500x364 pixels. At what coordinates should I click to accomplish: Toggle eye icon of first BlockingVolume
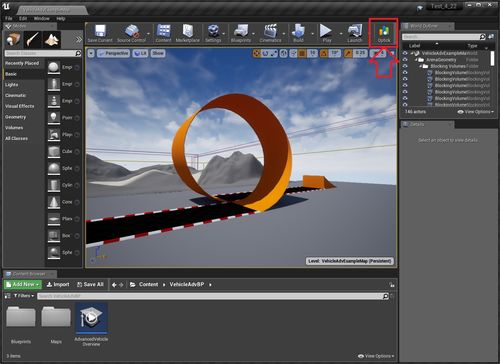click(405, 72)
